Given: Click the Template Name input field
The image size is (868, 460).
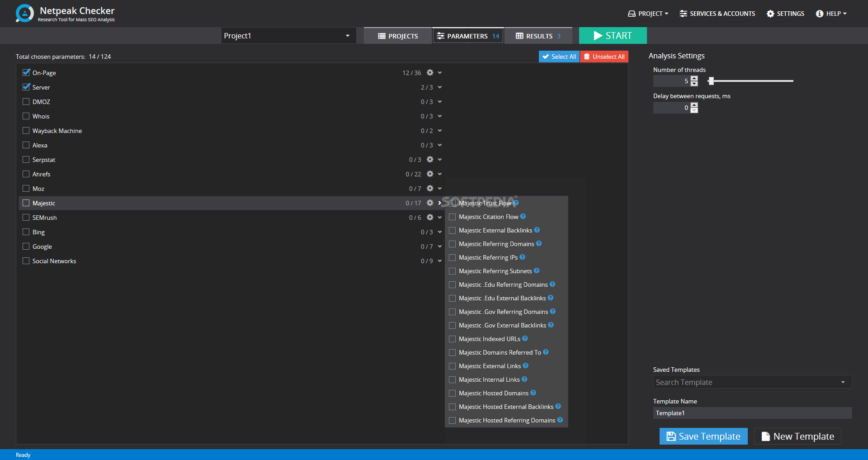Looking at the screenshot, I should (x=752, y=413).
